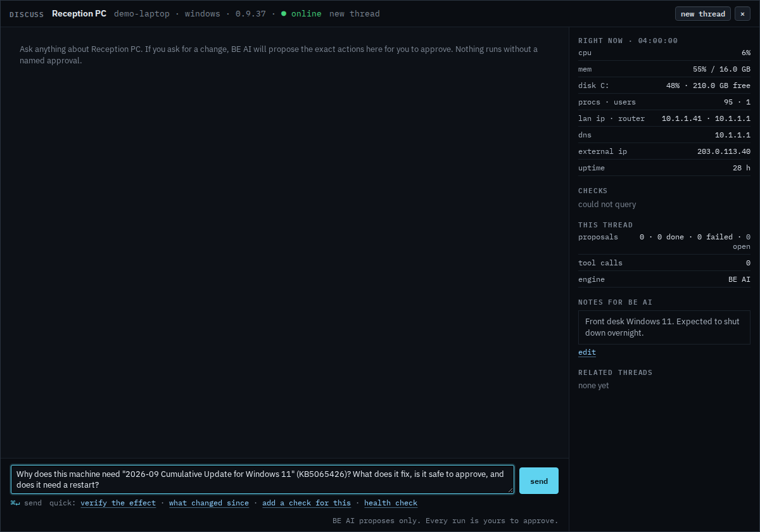Close the discuss panel with × button
This screenshot has height=532, width=760.
[x=742, y=14]
